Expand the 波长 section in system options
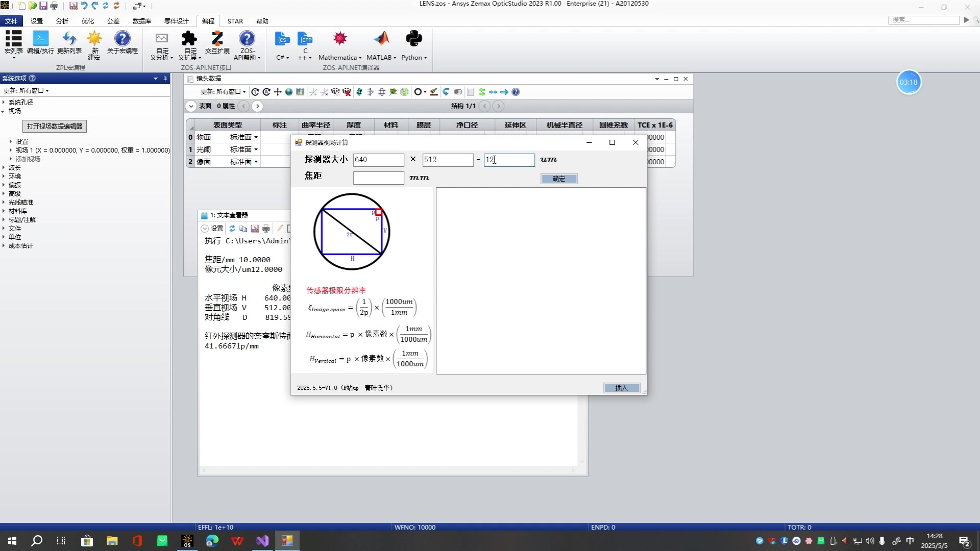The image size is (980, 551). click(4, 168)
